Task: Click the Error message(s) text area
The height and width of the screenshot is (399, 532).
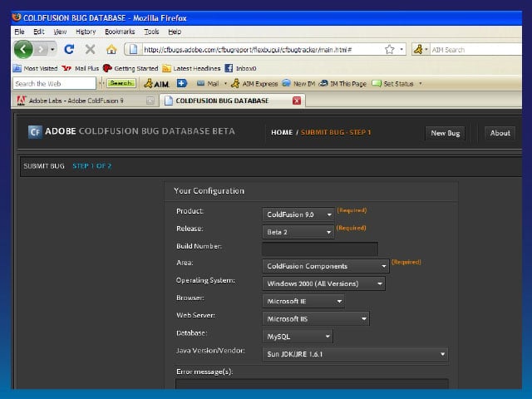Action: [312, 384]
